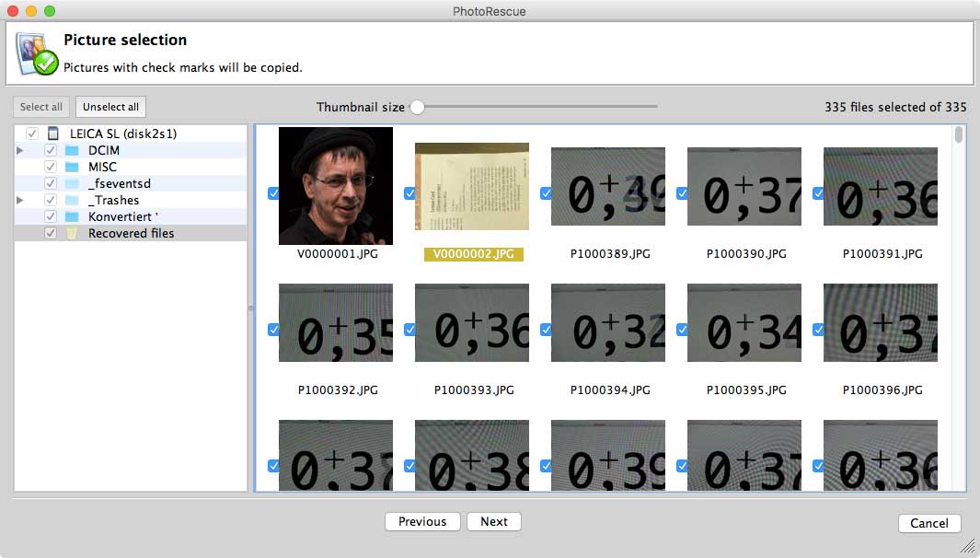The height and width of the screenshot is (558, 980).
Task: Select the P1000390.JPG thumbnail image
Action: pyautogui.click(x=744, y=186)
